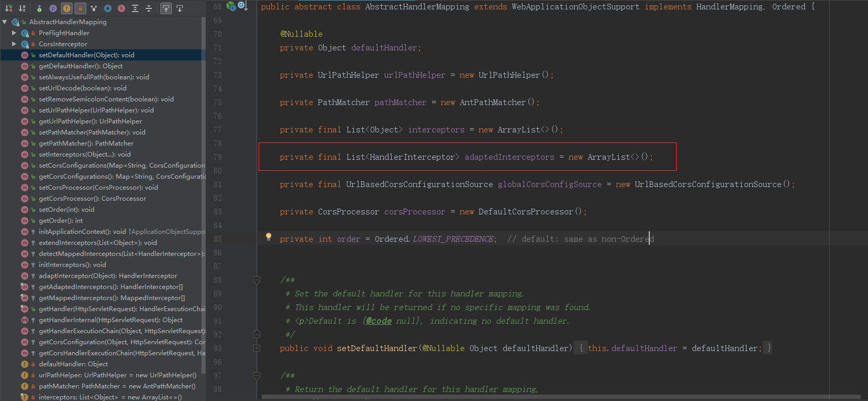This screenshot has height=401, width=868.
Task: Toggle Autoscroll from Source icon
Action: point(180,8)
